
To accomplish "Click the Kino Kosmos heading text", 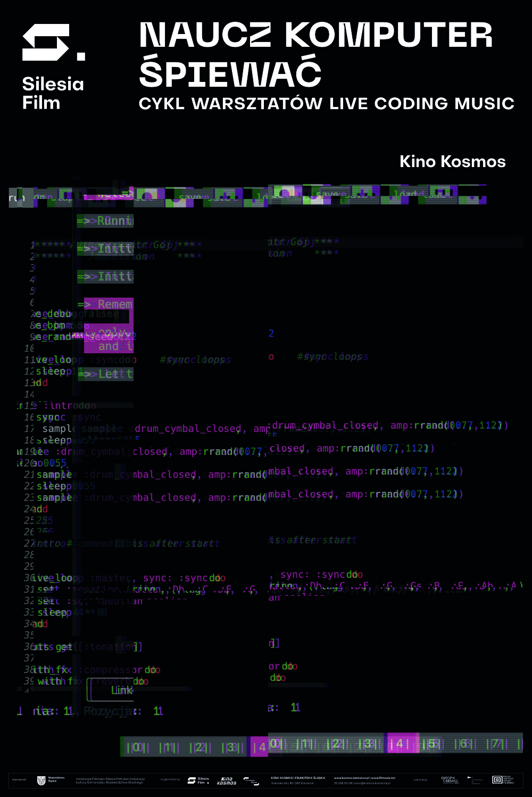I will pyautogui.click(x=452, y=162).
